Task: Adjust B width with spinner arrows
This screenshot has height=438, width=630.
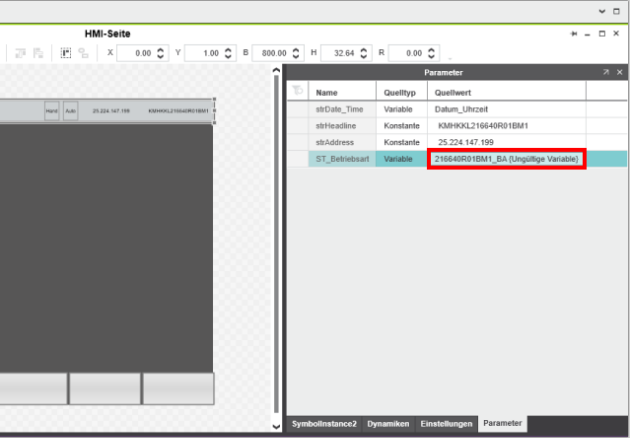Action: pyautogui.click(x=296, y=53)
